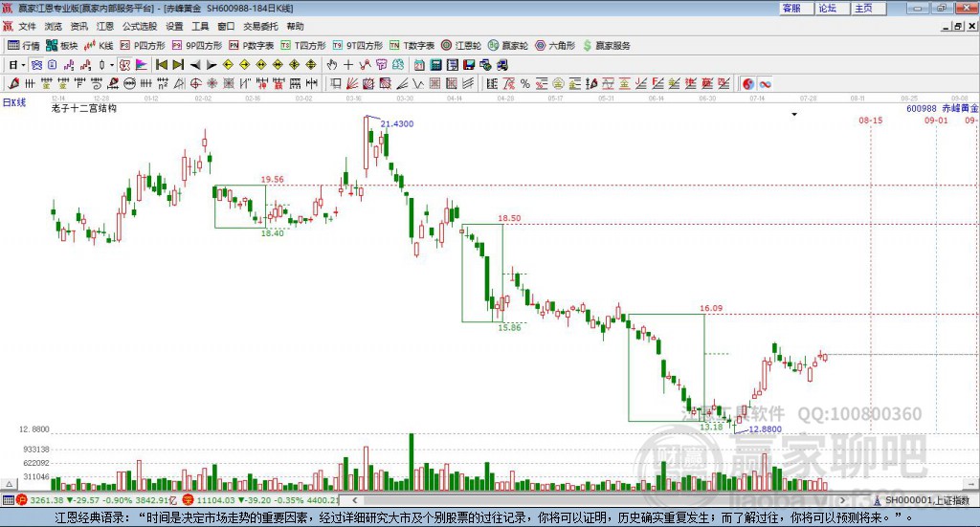
Task: Click the 沪 Shanghai index icon
Action: 21,500
